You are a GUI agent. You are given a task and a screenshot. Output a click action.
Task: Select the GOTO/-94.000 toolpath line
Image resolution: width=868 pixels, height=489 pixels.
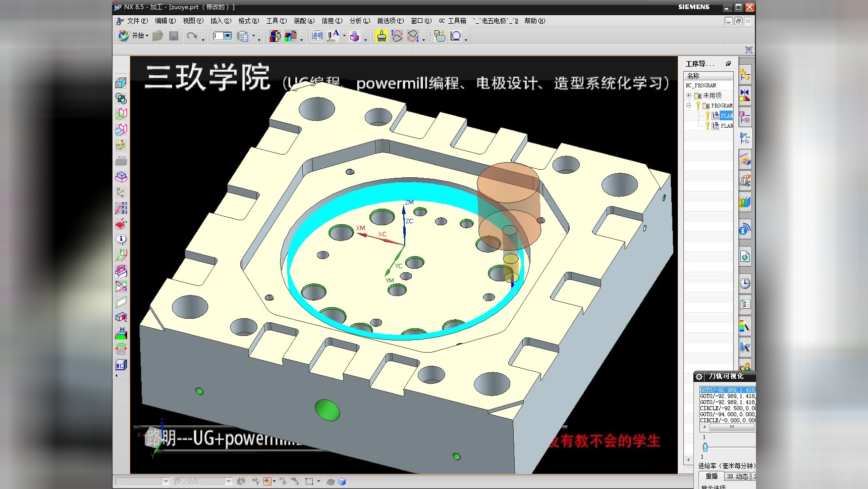click(x=727, y=414)
